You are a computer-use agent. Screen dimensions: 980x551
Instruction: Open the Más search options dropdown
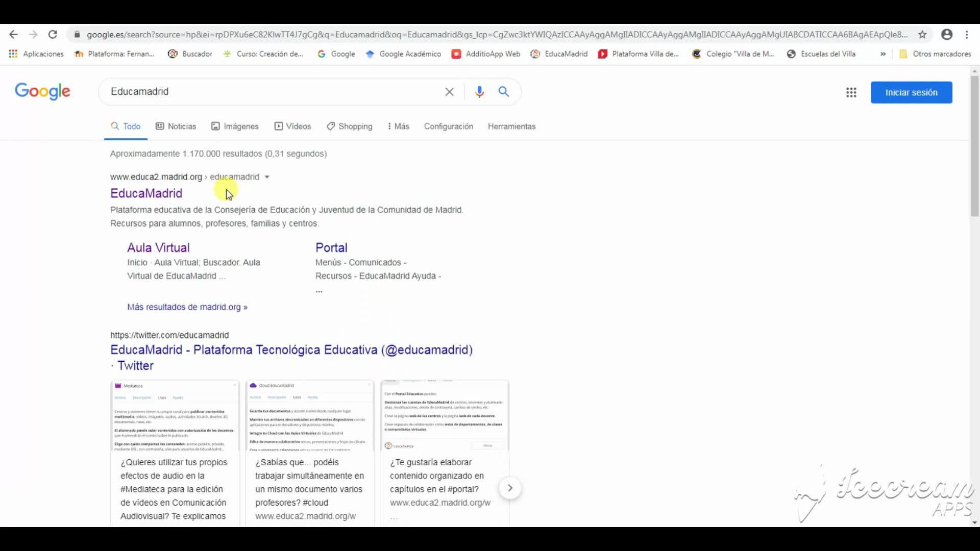pos(398,127)
